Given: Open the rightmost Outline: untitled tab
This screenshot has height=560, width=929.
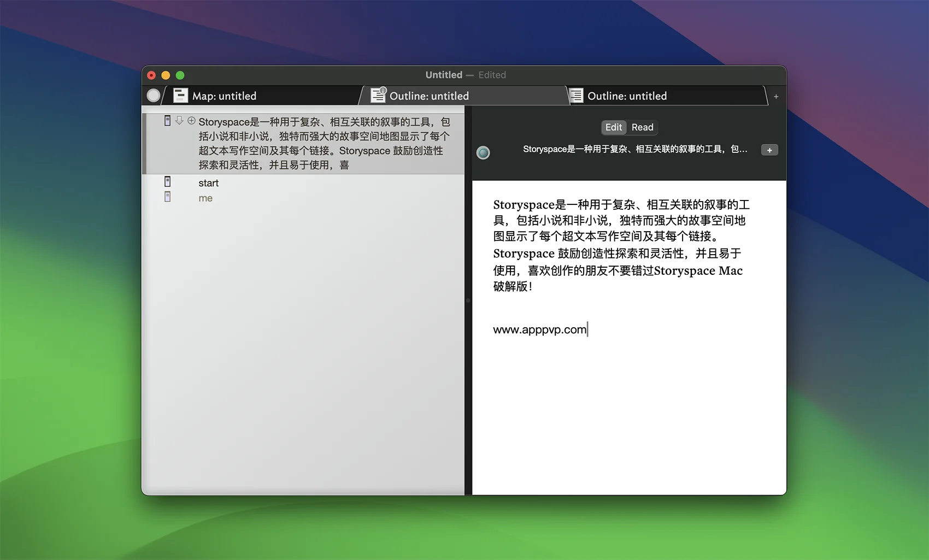Looking at the screenshot, I should 667,96.
